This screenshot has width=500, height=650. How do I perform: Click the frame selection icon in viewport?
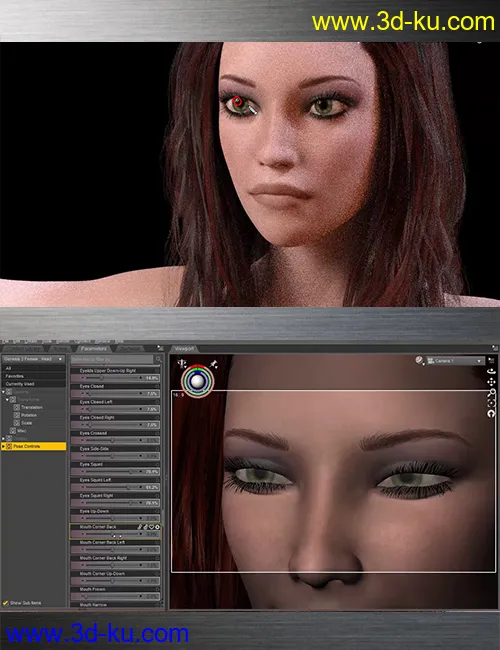coord(491,403)
